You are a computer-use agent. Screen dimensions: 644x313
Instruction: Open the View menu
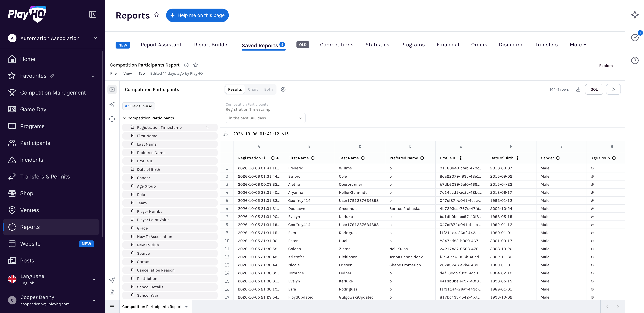[127, 74]
